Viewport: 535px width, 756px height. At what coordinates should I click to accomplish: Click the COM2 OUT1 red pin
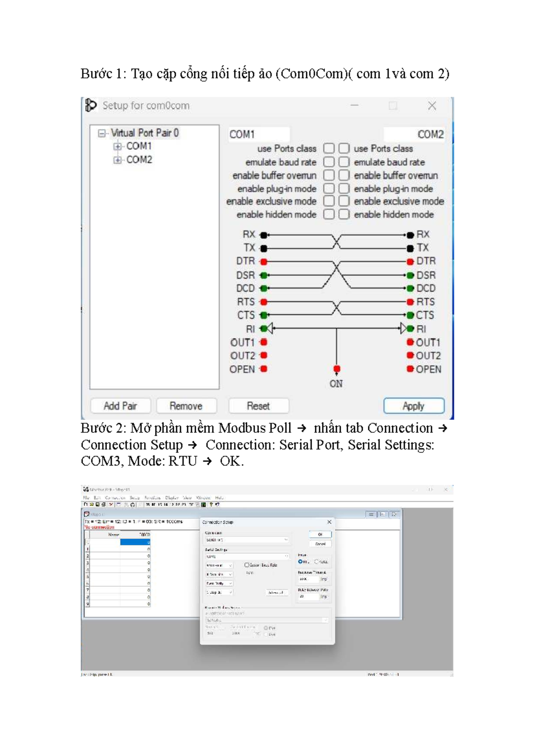pyautogui.click(x=410, y=342)
